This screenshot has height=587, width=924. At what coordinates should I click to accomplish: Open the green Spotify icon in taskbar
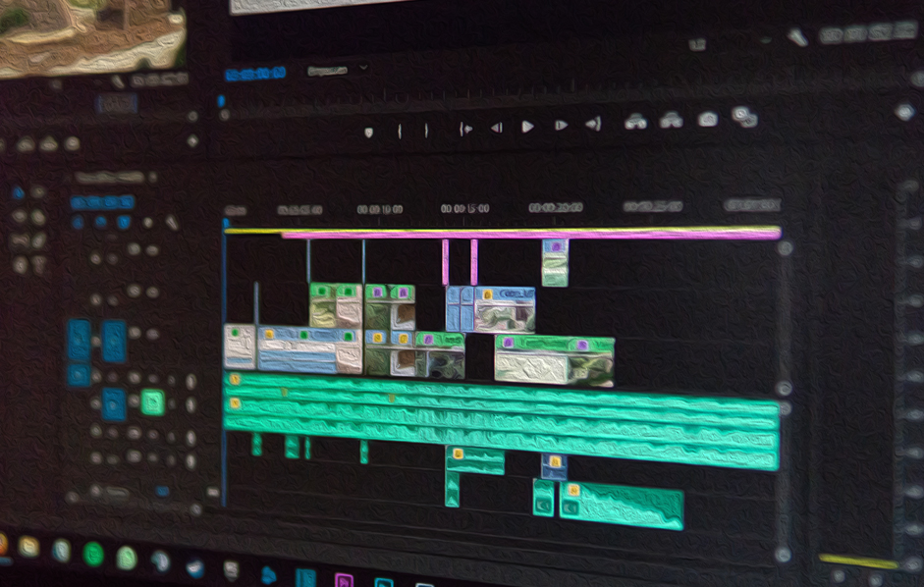[x=93, y=554]
